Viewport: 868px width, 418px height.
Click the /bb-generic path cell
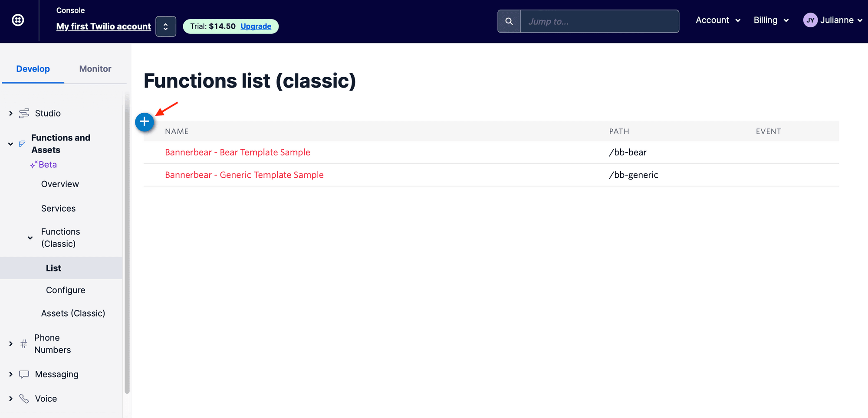coord(634,175)
